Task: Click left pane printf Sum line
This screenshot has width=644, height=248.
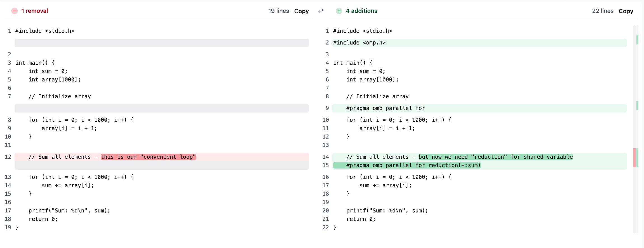Action: pyautogui.click(x=70, y=211)
